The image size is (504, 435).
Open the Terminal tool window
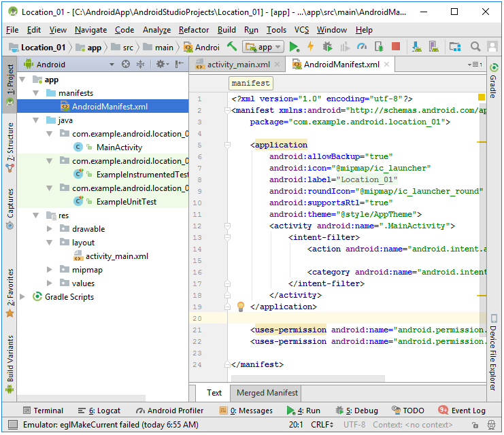44,411
